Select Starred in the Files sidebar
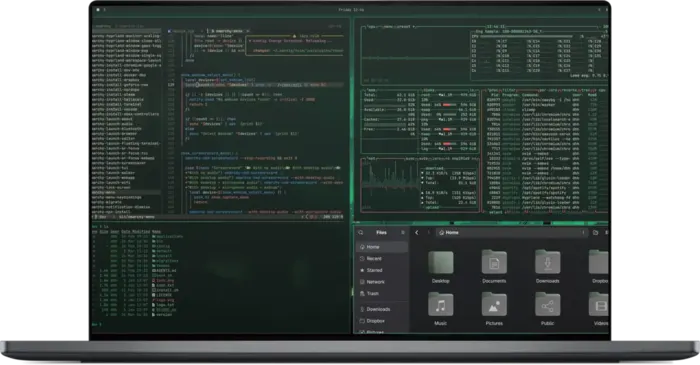Viewport: 700px width, 365px height. [382, 270]
